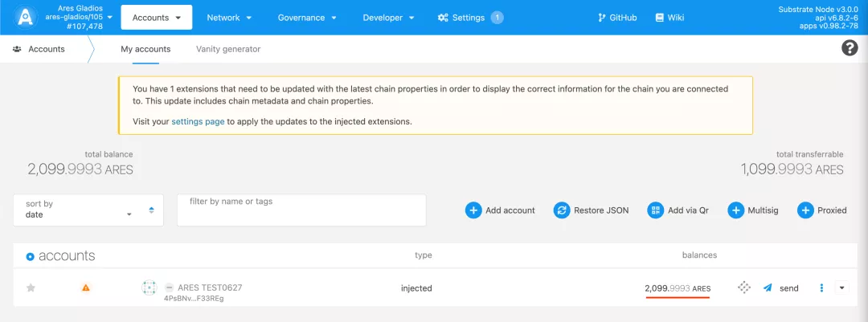Image resolution: width=868 pixels, height=322 pixels.
Task: Click the address 4PsBNv…F33REg
Action: pos(194,299)
